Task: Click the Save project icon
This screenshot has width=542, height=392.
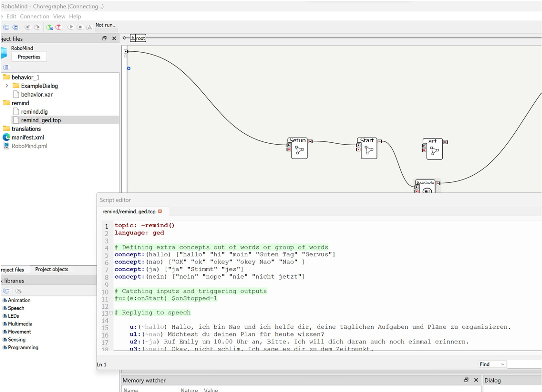Action: tap(15, 27)
